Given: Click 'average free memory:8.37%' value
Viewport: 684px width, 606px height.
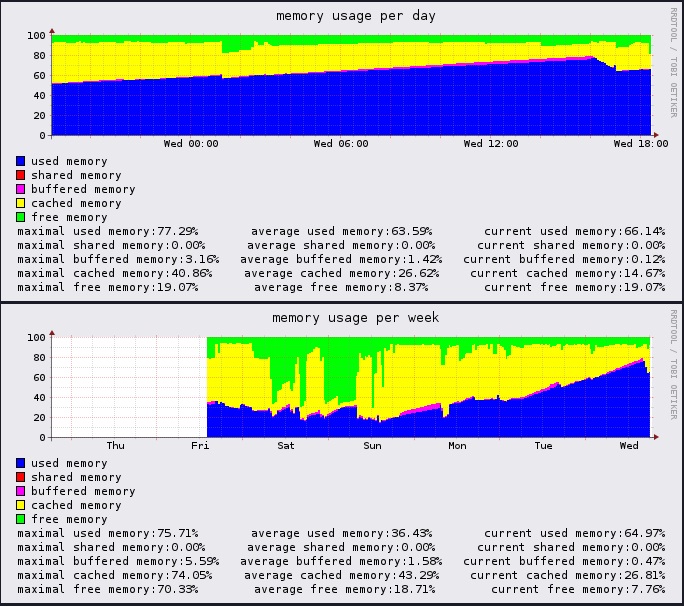Looking at the screenshot, I should [x=341, y=287].
